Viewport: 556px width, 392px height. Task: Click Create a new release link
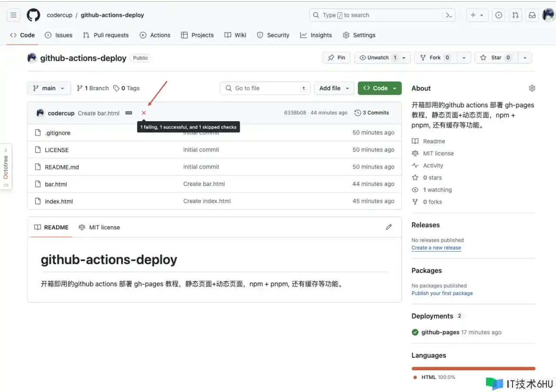436,248
